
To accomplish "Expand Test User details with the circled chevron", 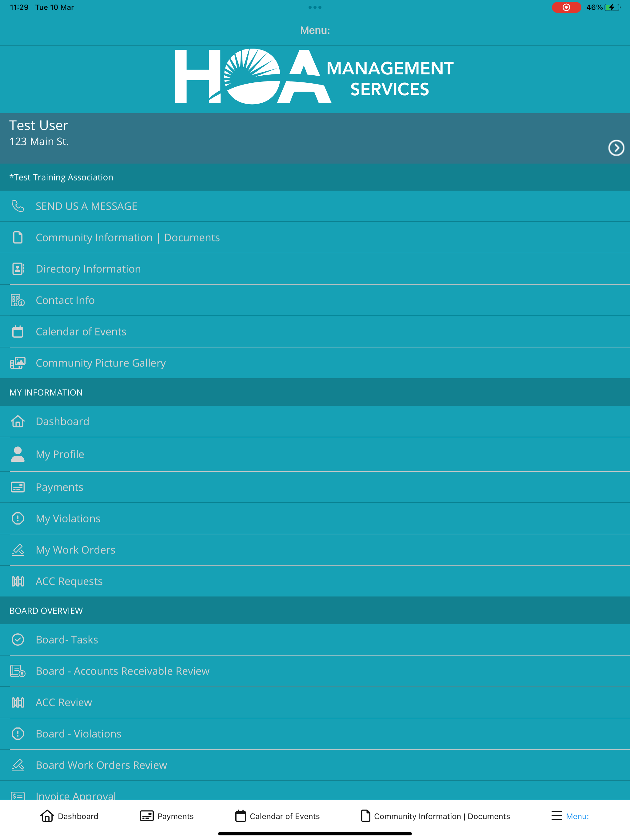I will click(x=616, y=148).
